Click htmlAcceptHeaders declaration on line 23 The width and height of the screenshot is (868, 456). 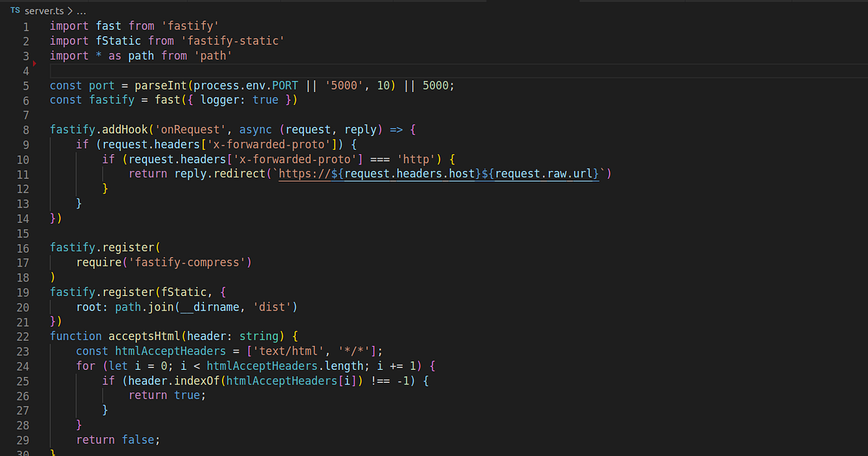[x=171, y=351]
